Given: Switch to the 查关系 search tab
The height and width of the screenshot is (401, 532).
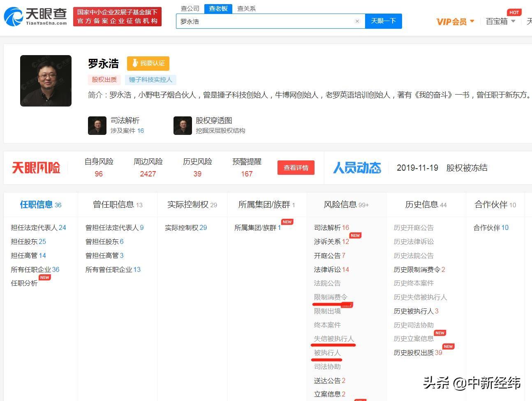Looking at the screenshot, I should coord(246,8).
